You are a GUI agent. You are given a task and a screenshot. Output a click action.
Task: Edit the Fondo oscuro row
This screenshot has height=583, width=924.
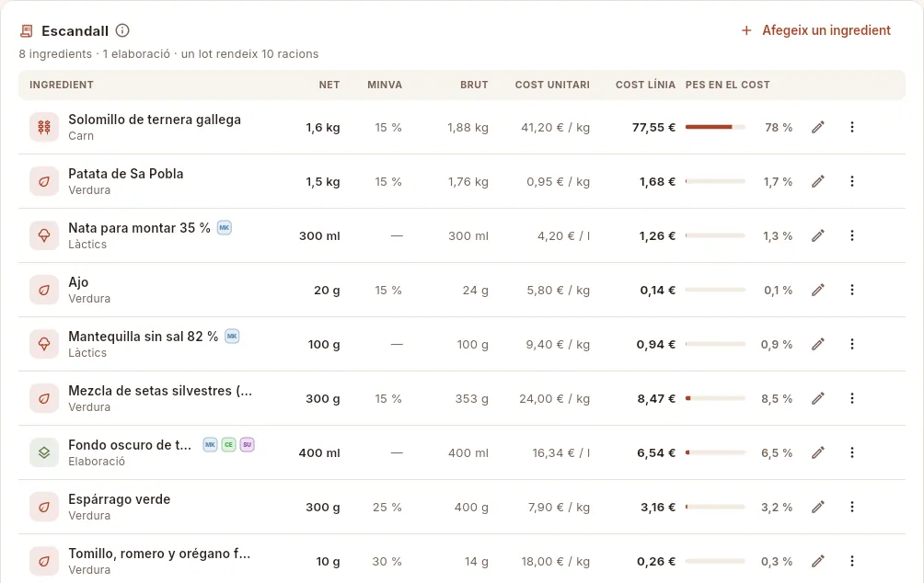pos(818,452)
